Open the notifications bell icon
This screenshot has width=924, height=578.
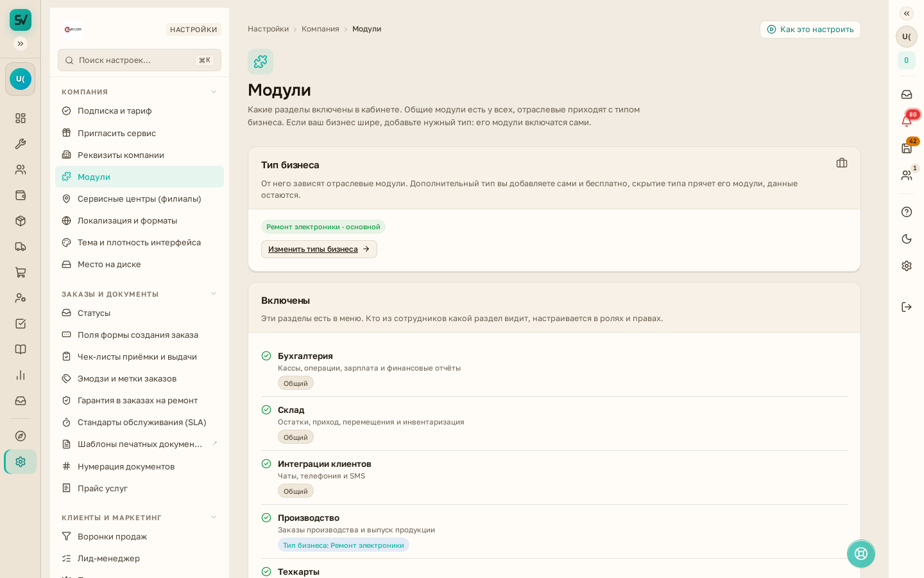click(906, 121)
